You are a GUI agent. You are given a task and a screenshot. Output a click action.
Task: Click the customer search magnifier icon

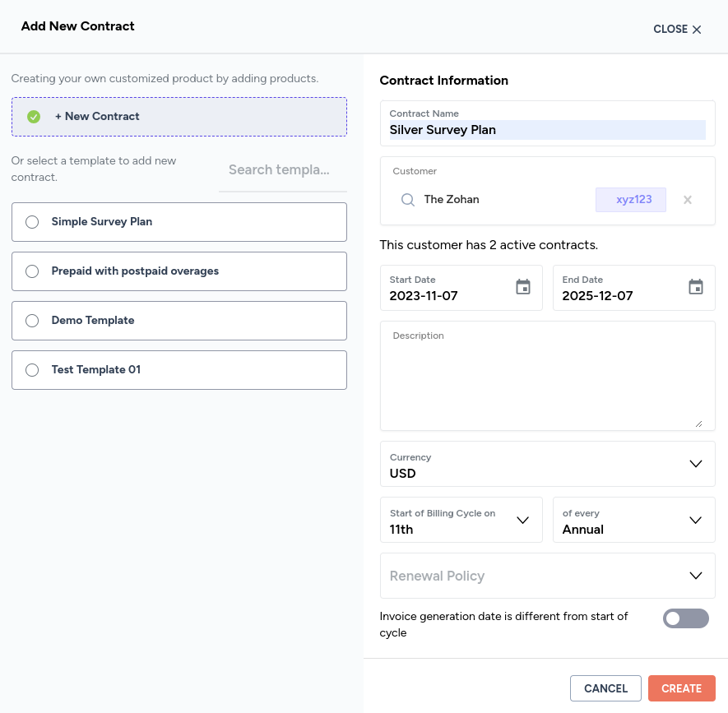[x=407, y=200]
